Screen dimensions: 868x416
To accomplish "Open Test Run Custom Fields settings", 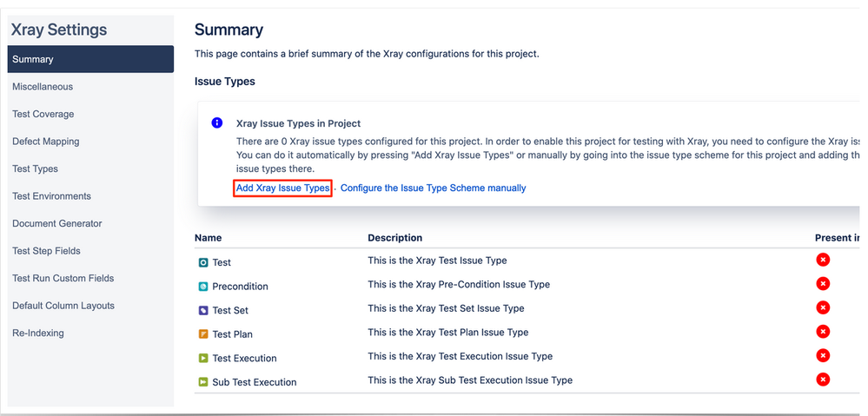I will pyautogui.click(x=63, y=278).
